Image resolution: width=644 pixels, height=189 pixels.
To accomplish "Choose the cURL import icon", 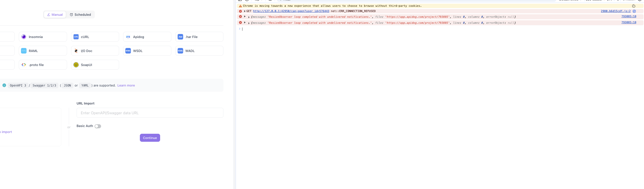I will (76, 37).
